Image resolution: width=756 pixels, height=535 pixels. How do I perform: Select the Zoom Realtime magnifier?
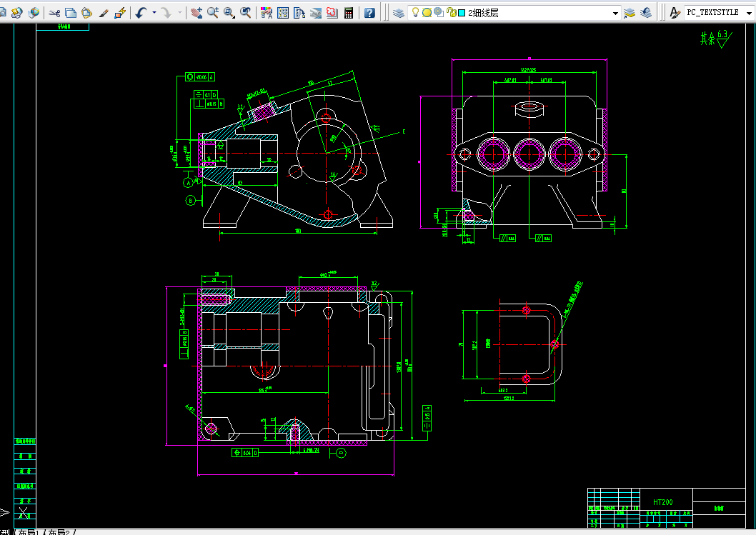coord(213,13)
